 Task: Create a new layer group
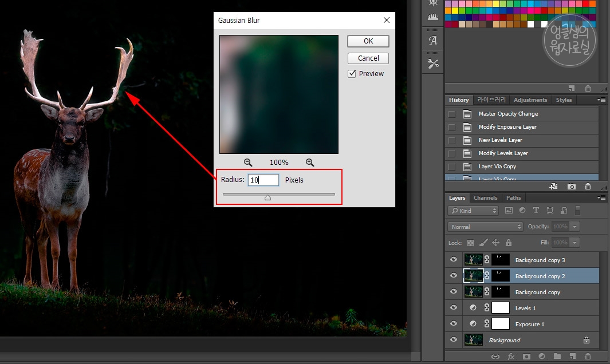(557, 356)
